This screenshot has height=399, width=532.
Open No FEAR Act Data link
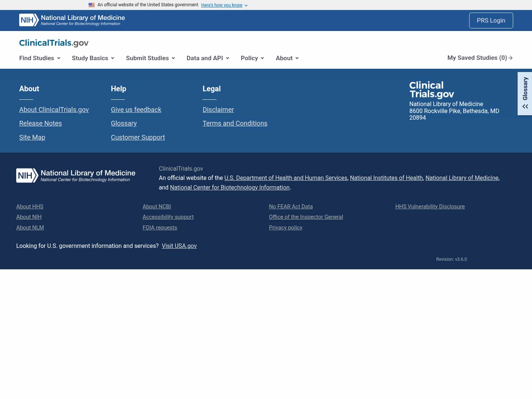coord(291,207)
